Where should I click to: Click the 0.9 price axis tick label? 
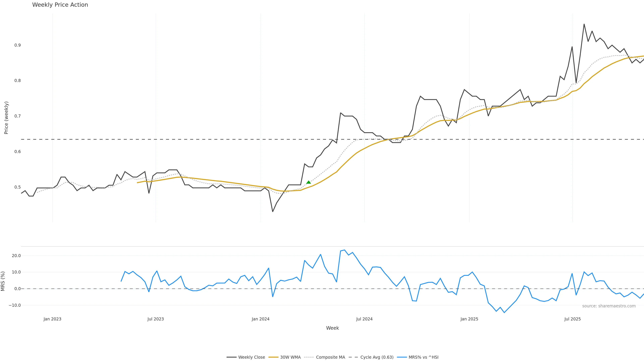tap(17, 45)
